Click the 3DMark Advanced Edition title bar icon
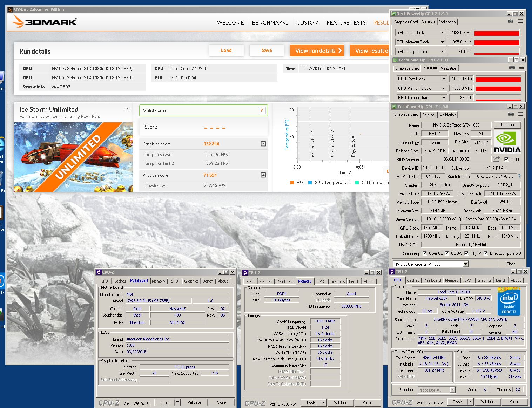The height and width of the screenshot is (408, 532). click(10, 10)
